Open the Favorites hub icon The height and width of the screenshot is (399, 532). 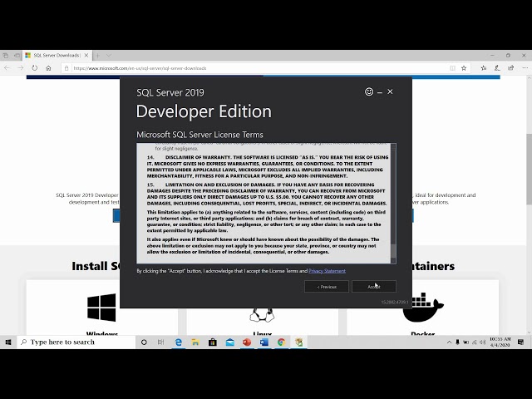tap(484, 68)
